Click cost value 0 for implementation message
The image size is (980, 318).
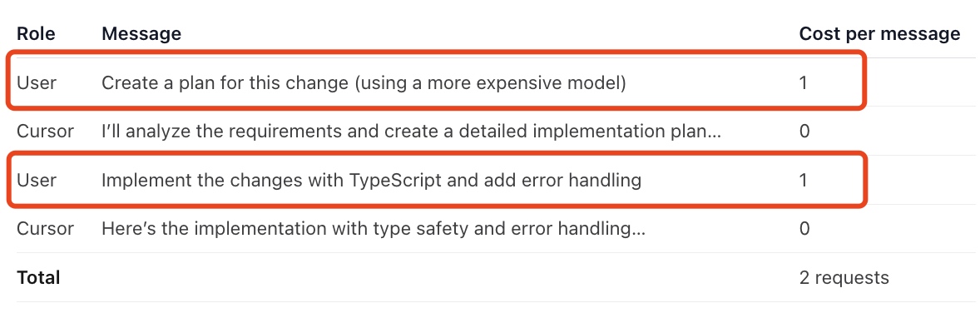804,229
